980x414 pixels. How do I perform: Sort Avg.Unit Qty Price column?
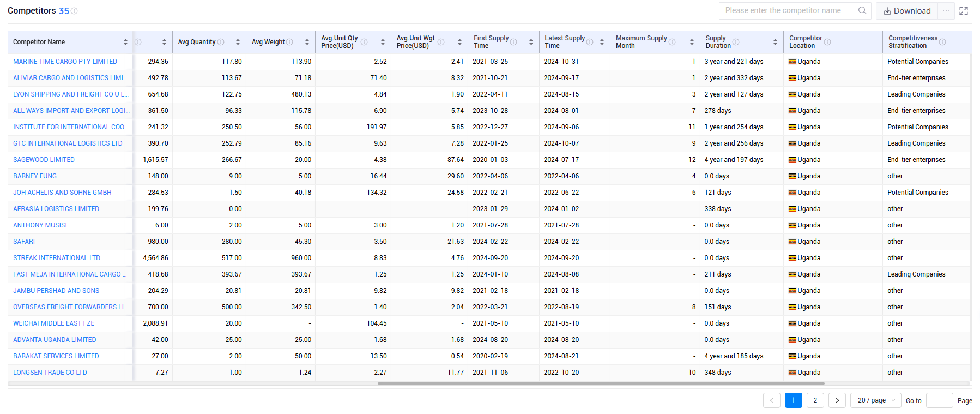click(383, 42)
